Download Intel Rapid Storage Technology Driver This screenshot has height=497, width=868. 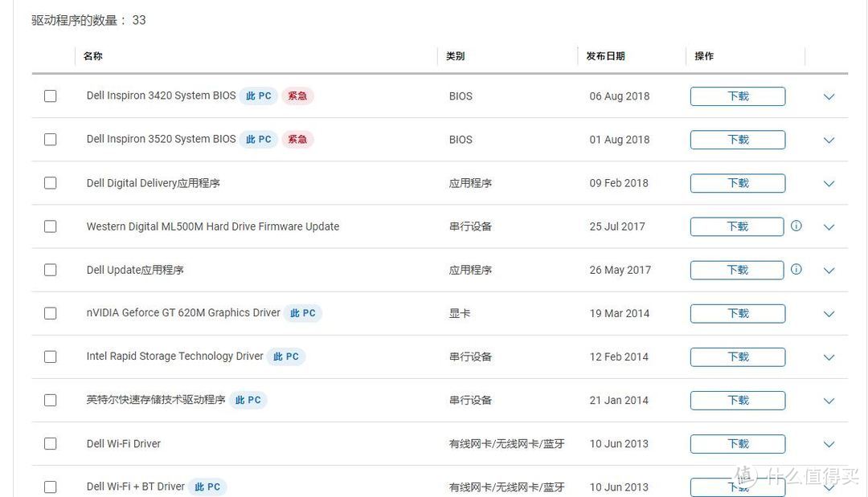pos(737,357)
